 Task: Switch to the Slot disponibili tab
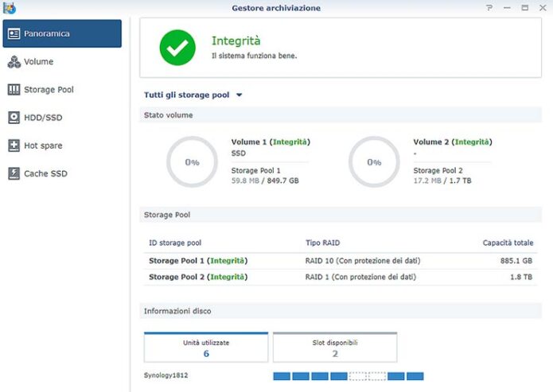click(x=334, y=347)
